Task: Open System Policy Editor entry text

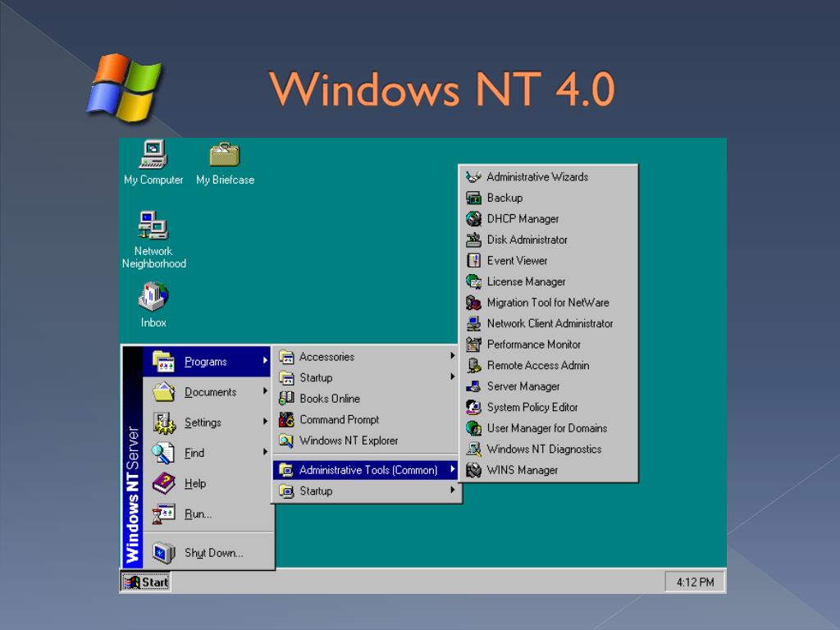Action: click(532, 407)
